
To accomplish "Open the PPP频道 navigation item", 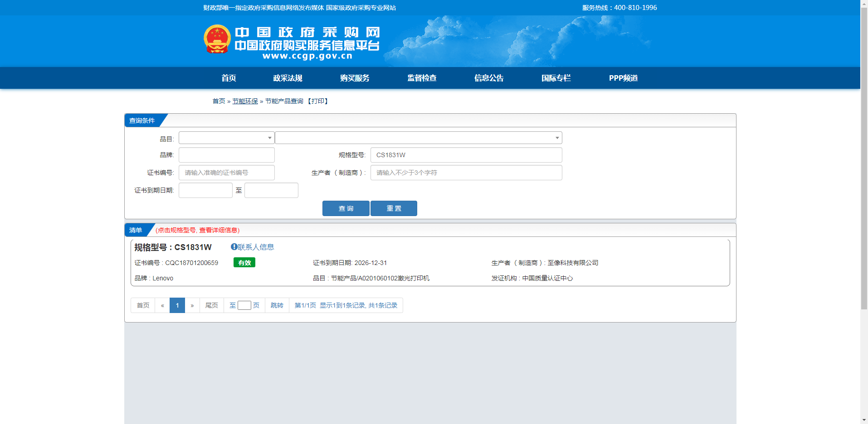I will pyautogui.click(x=623, y=78).
